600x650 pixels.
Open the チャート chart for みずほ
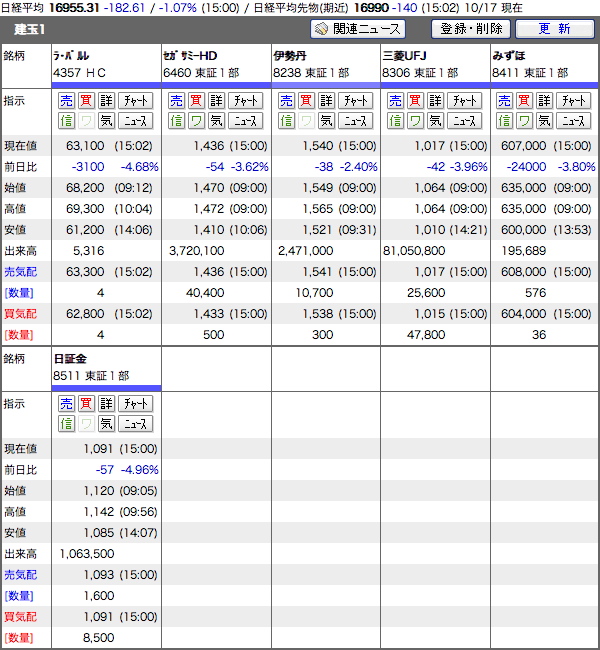click(573, 101)
